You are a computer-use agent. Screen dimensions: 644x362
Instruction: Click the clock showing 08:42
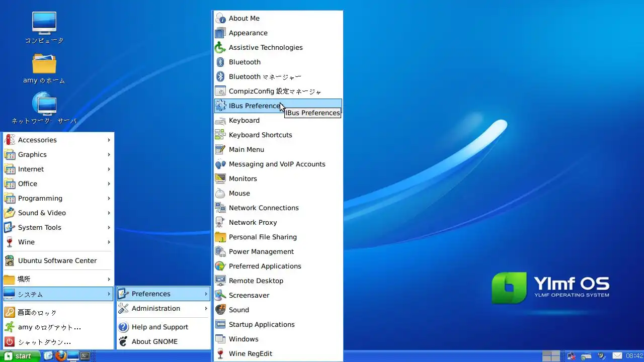click(x=634, y=356)
